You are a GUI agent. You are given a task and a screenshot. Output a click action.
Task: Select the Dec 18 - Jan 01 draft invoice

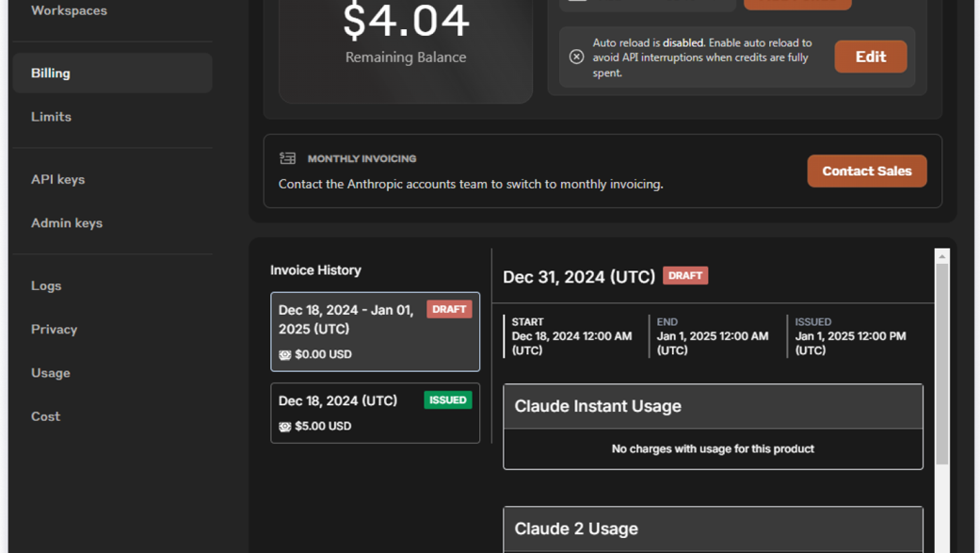tap(375, 332)
